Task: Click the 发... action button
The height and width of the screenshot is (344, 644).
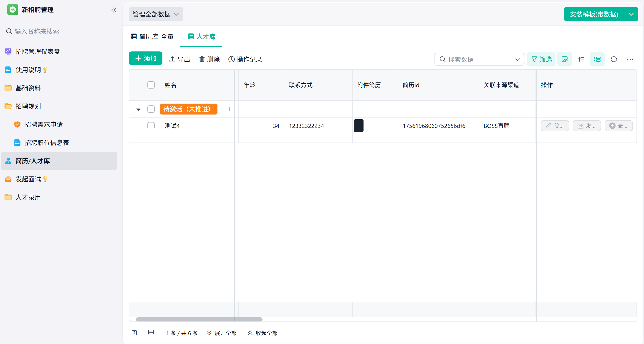Action: (586, 126)
